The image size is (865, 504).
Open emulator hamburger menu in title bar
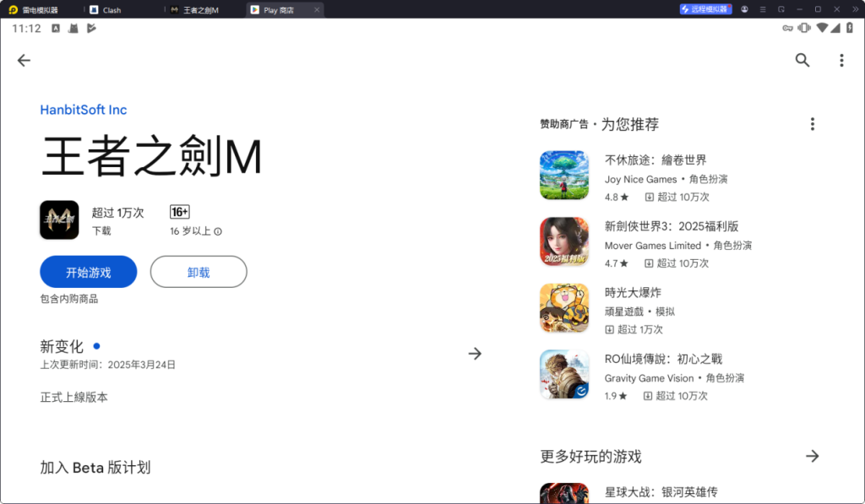(763, 9)
